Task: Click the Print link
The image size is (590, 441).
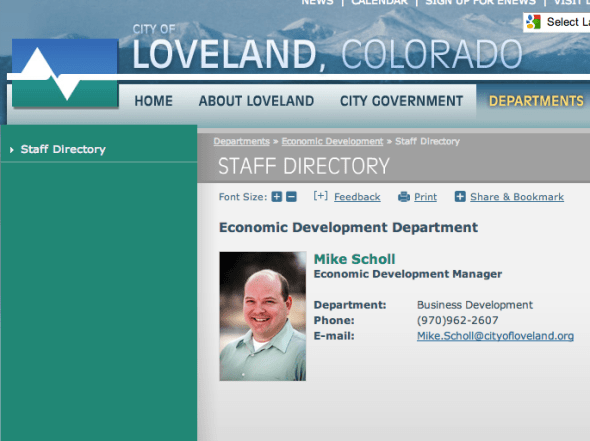Action: pyautogui.click(x=426, y=197)
